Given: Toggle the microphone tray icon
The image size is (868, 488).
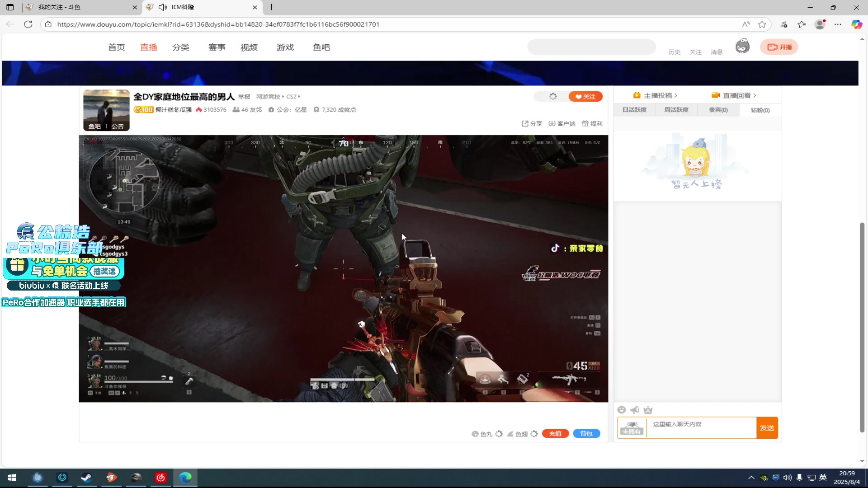Looking at the screenshot, I should (x=799, y=478).
